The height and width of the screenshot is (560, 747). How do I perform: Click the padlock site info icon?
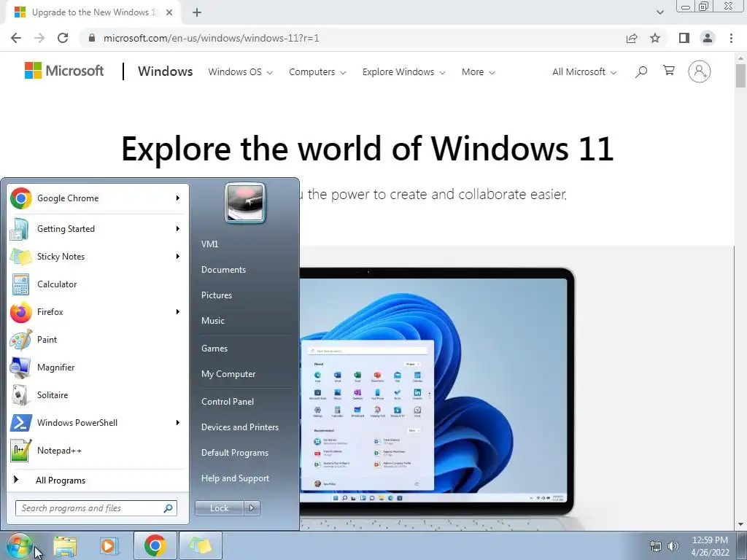[92, 38]
